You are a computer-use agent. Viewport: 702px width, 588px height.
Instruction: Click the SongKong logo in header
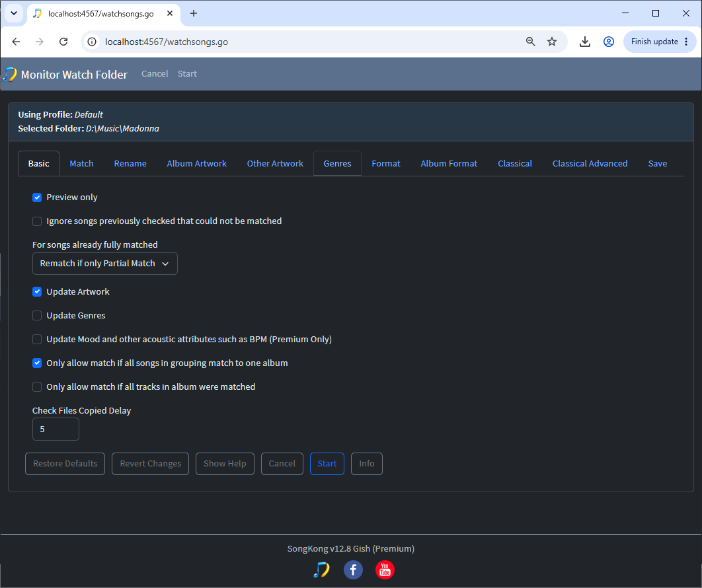[x=10, y=74]
